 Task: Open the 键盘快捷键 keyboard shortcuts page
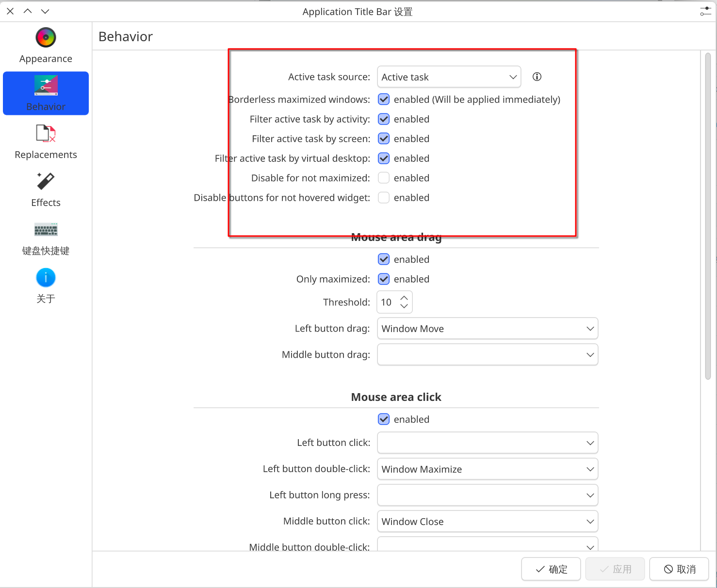pos(46,238)
